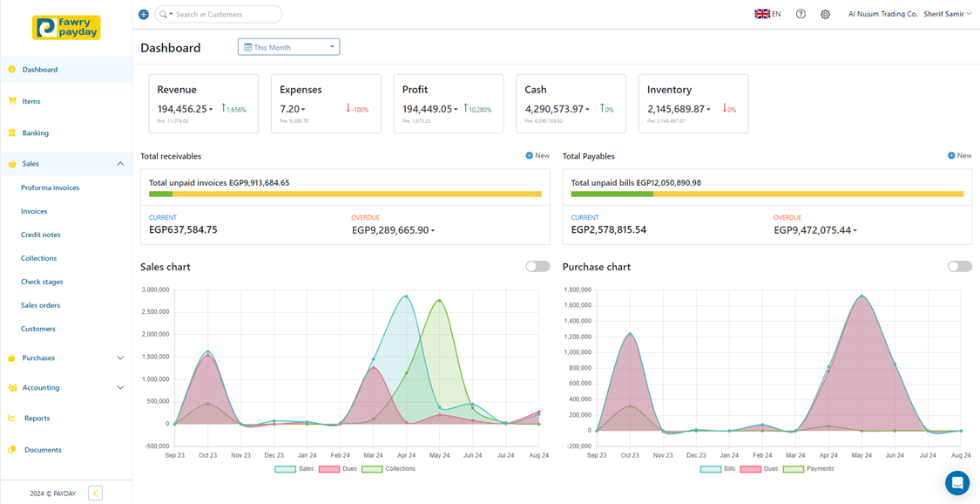Click the Total unpaid invoices progress bar
The image size is (980, 504).
click(x=345, y=194)
